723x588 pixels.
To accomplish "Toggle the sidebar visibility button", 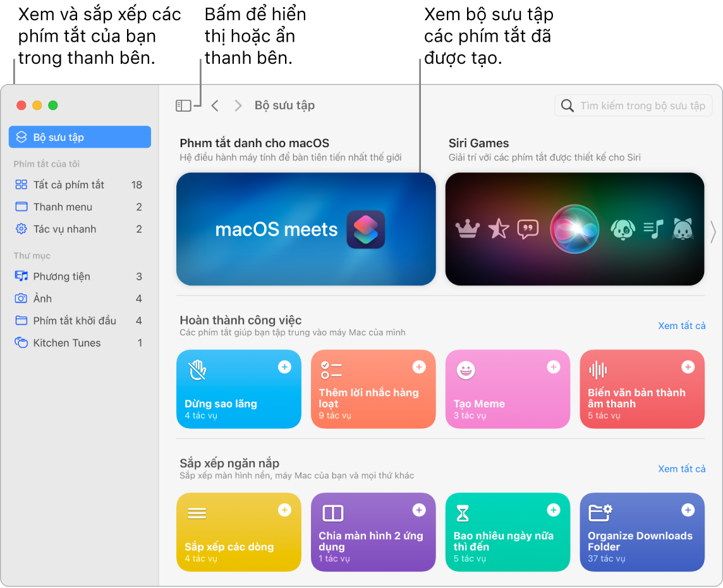I will [x=183, y=105].
